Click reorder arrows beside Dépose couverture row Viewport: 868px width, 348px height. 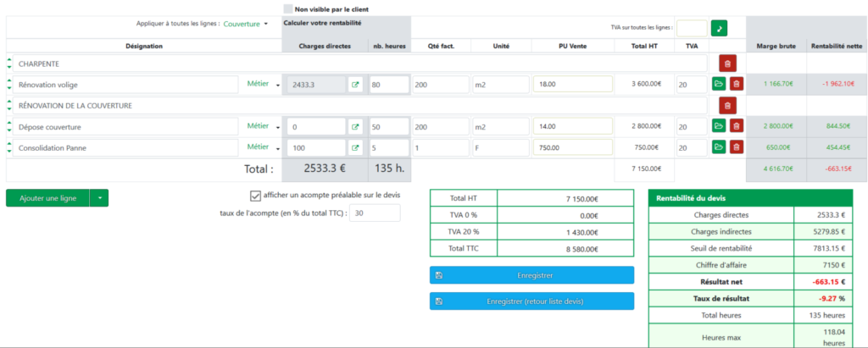click(9, 126)
